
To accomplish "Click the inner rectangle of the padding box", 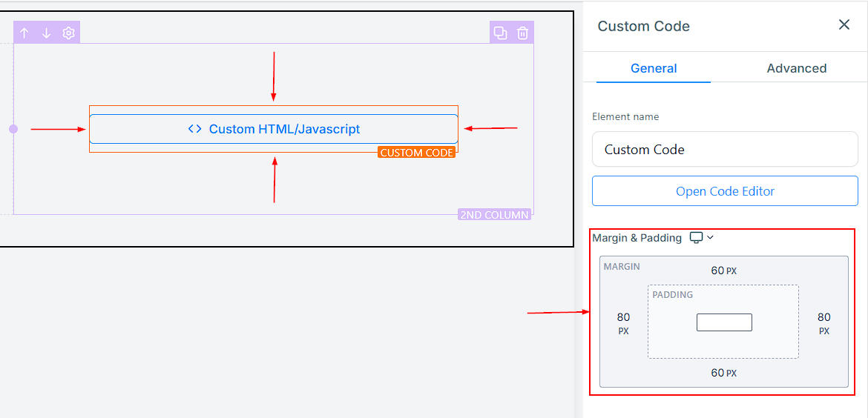I will (724, 322).
